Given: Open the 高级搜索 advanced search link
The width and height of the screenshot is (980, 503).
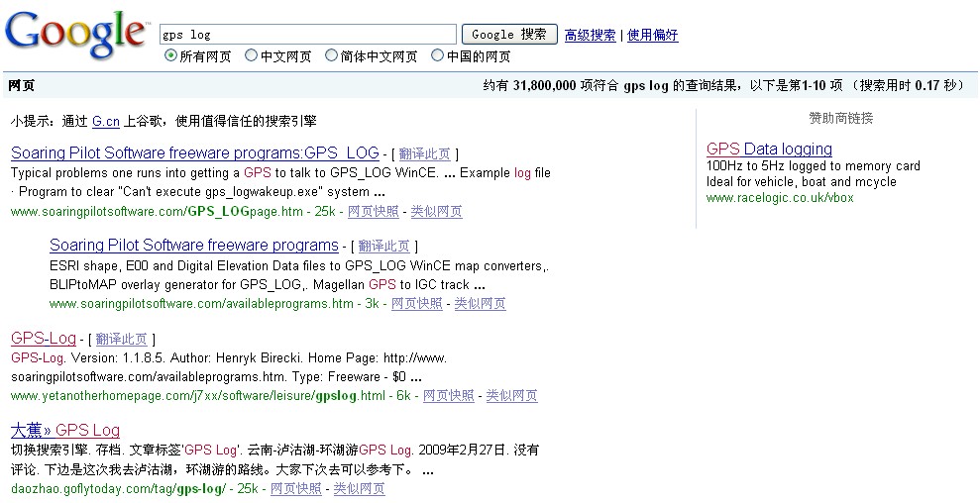Looking at the screenshot, I should coord(590,35).
